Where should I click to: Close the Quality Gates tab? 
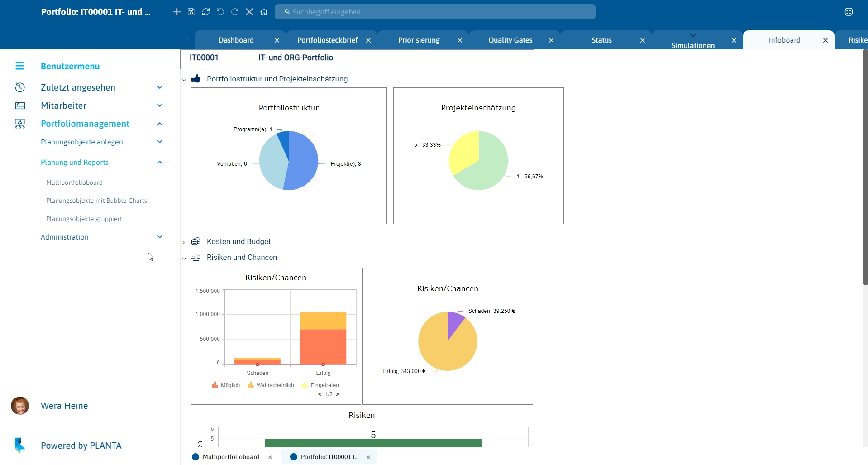551,40
